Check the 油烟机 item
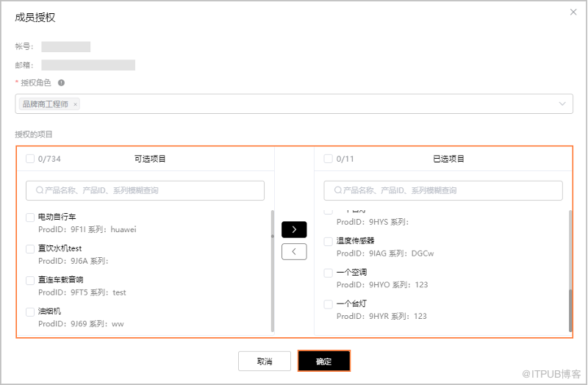Image resolution: width=588 pixels, height=385 pixels. [30, 312]
